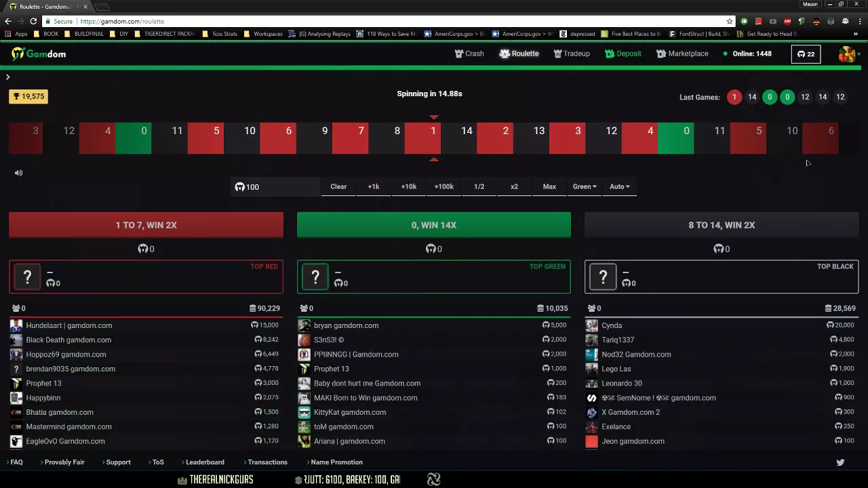This screenshot has width=868, height=488.
Task: Open the Transactions link
Action: [x=267, y=462]
